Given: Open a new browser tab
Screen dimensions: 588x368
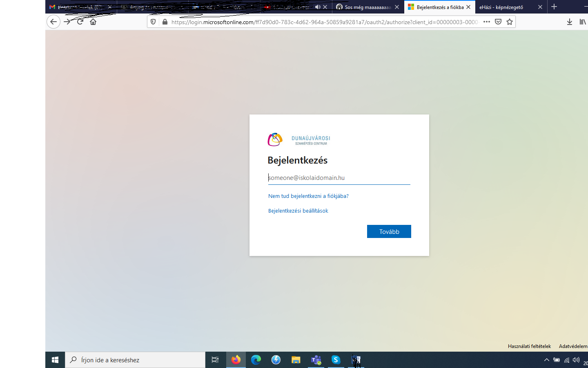Looking at the screenshot, I should [x=554, y=7].
